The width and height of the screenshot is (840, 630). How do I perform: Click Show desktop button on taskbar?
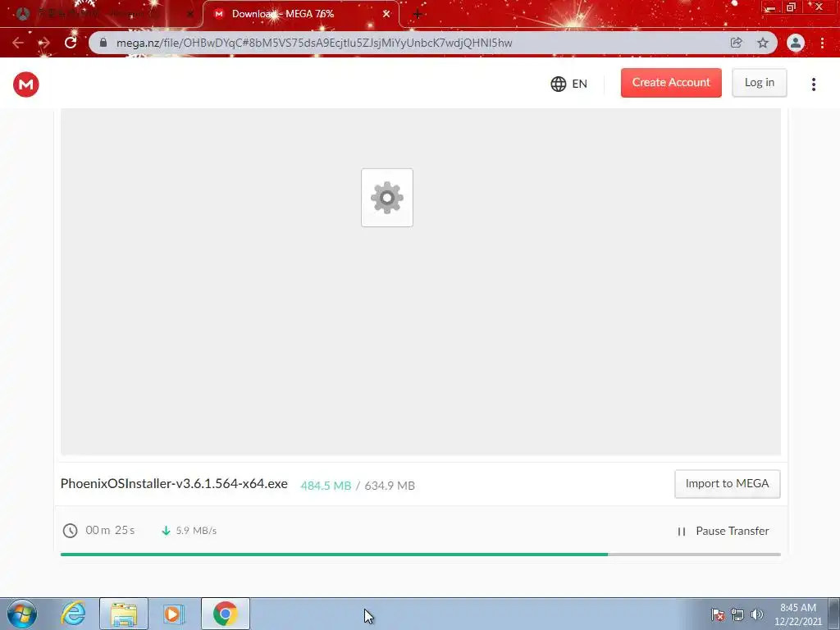click(834, 614)
